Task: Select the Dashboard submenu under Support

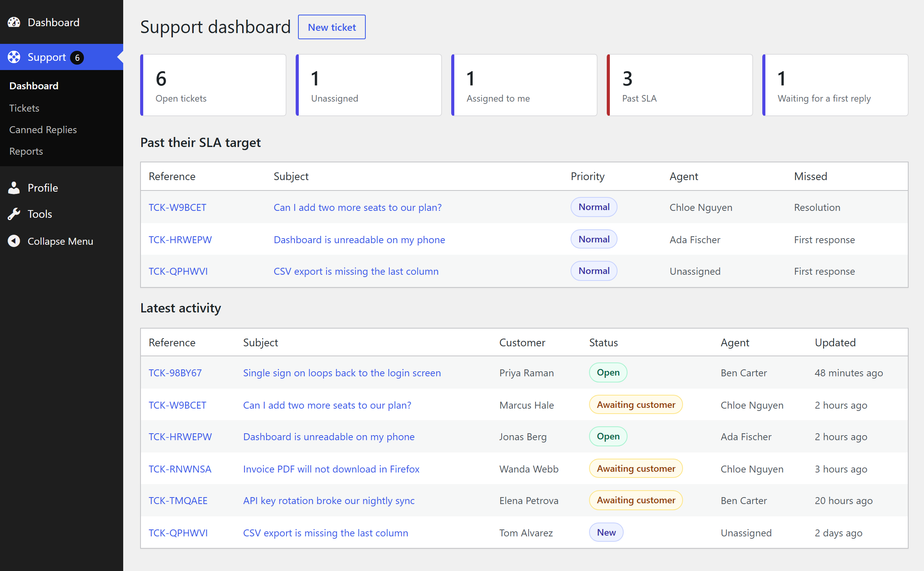Action: tap(34, 86)
